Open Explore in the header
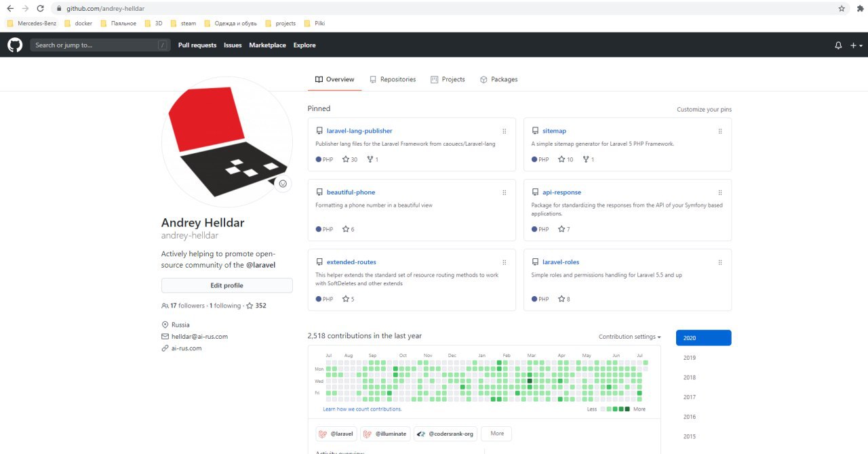This screenshot has width=868, height=454. coord(304,45)
